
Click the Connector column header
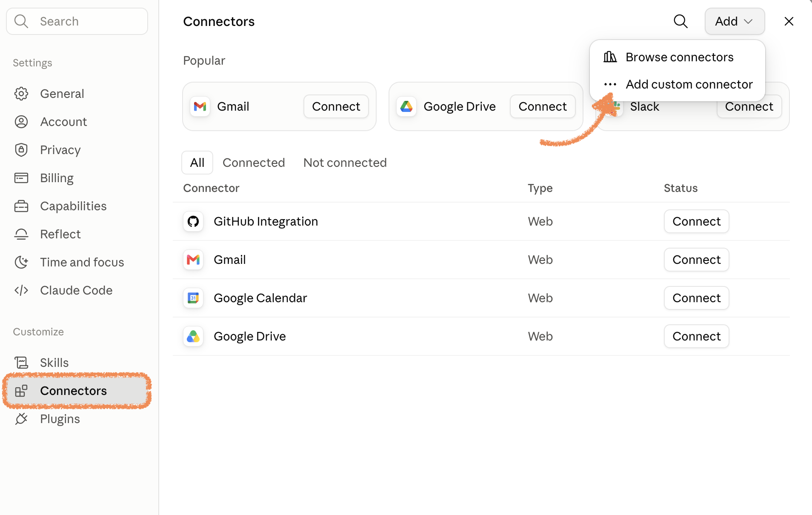pos(212,188)
